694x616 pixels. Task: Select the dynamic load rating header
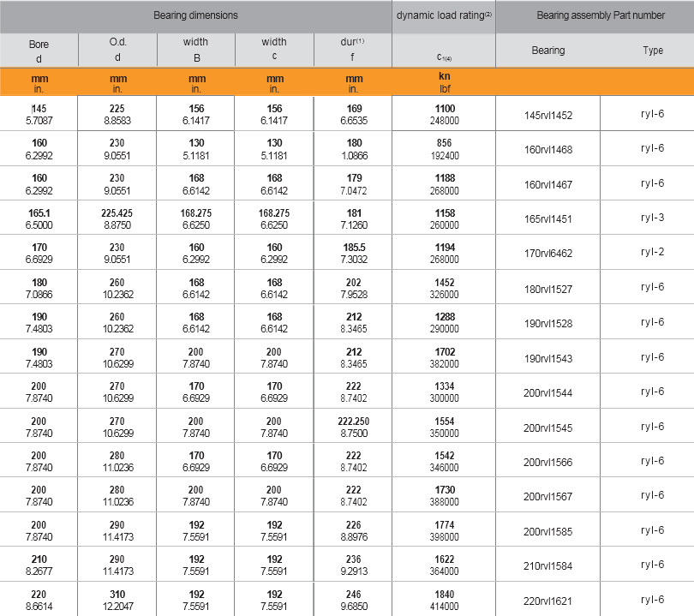pyautogui.click(x=444, y=15)
